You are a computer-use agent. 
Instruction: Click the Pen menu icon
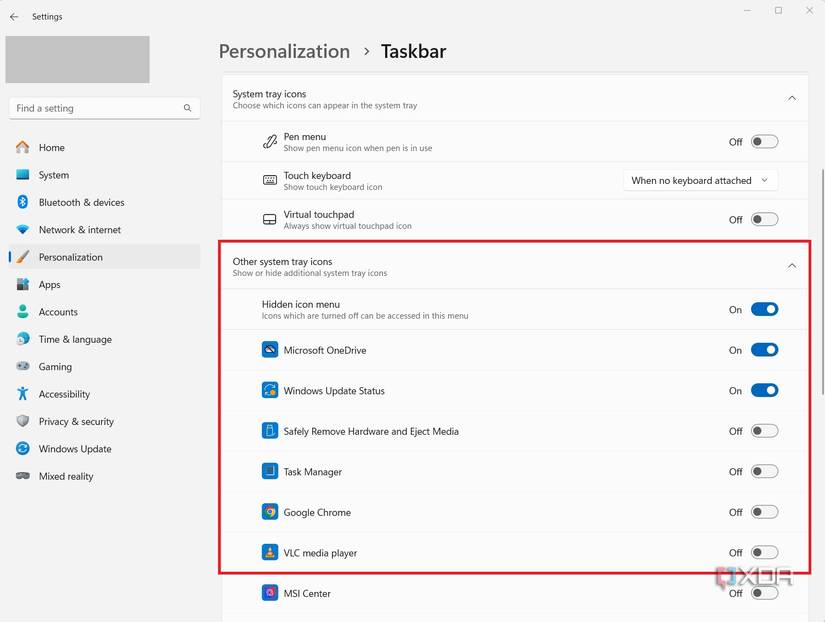(x=270, y=142)
